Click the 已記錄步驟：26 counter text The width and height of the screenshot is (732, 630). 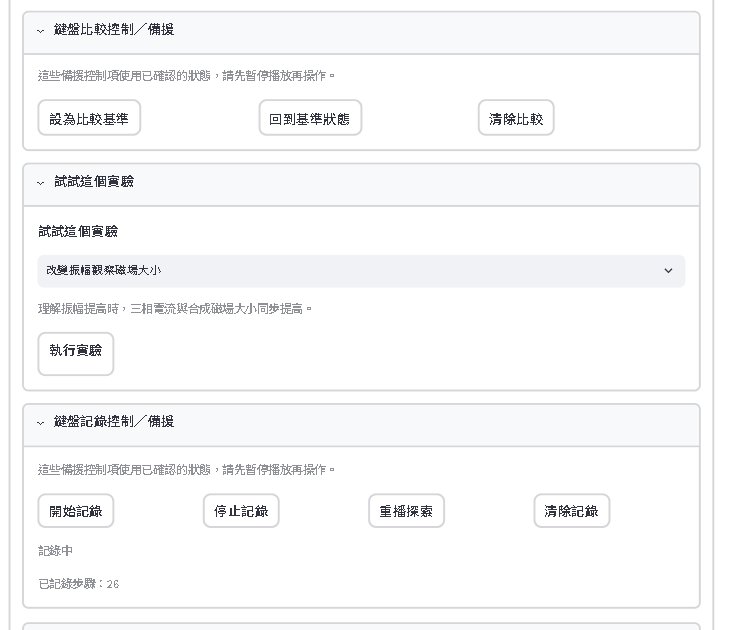coord(78,584)
